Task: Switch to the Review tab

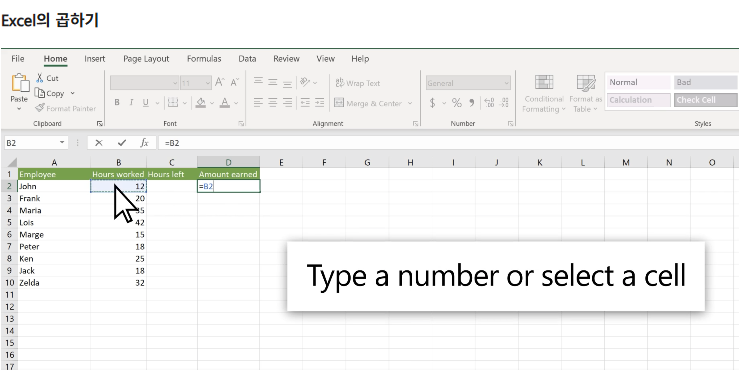Action: coord(287,58)
